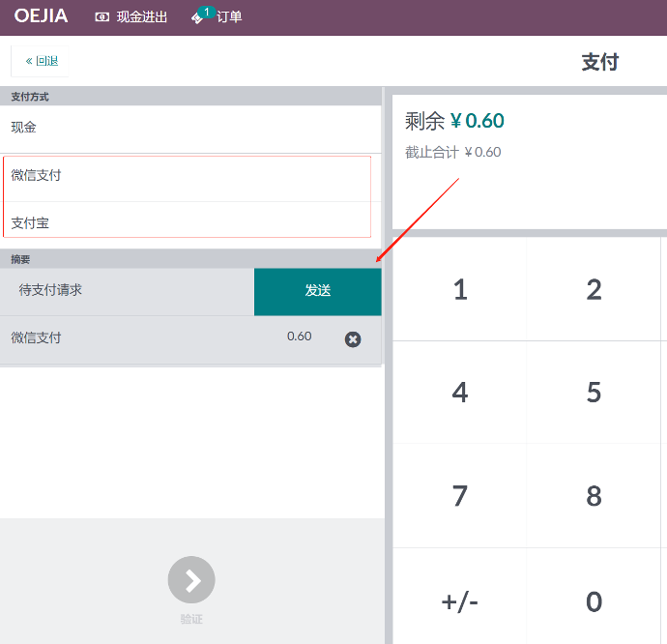The image size is (667, 644).
Task: Open the 订单 orders ticket icon
Action: (x=198, y=17)
